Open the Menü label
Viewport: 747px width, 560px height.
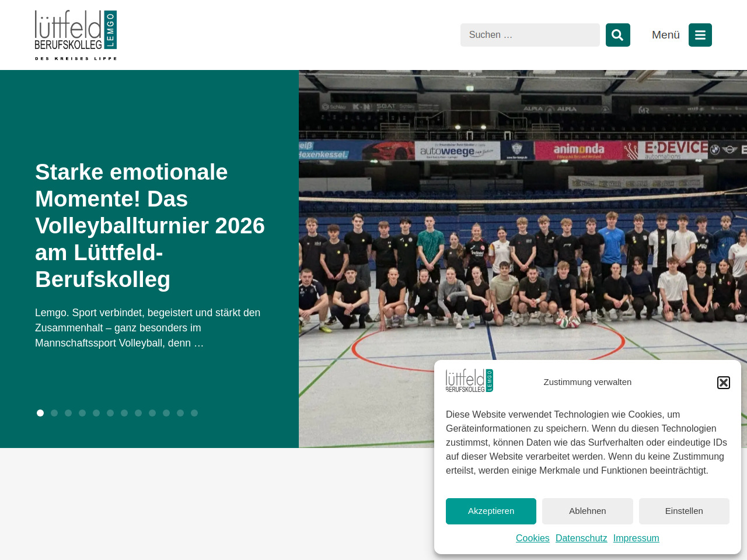(x=665, y=35)
